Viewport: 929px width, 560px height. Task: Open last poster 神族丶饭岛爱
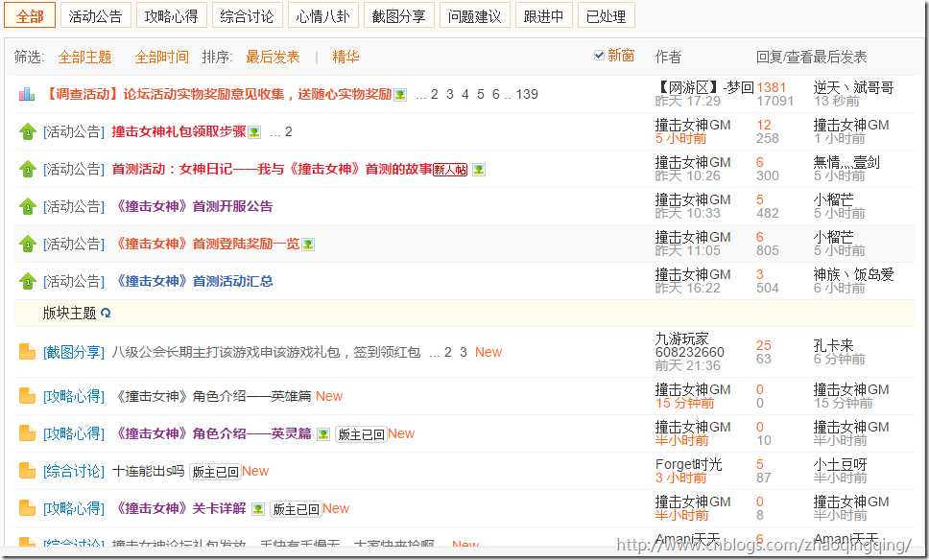(853, 274)
